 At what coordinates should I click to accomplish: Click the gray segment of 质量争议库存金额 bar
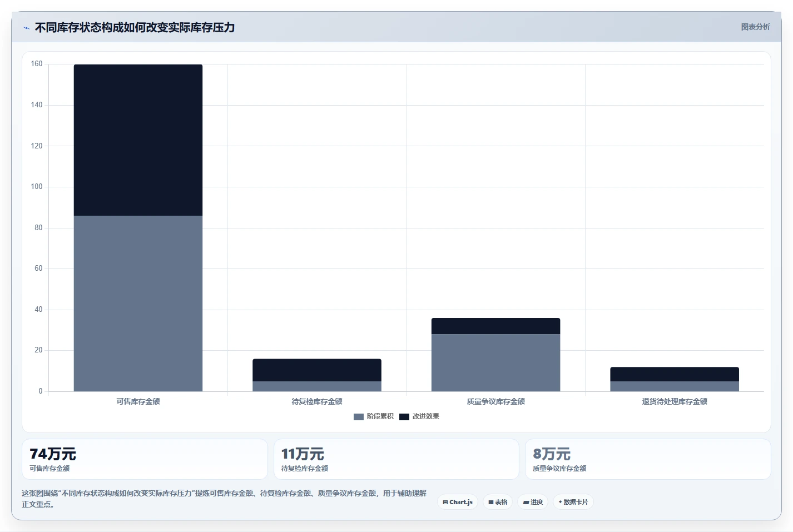point(495,362)
